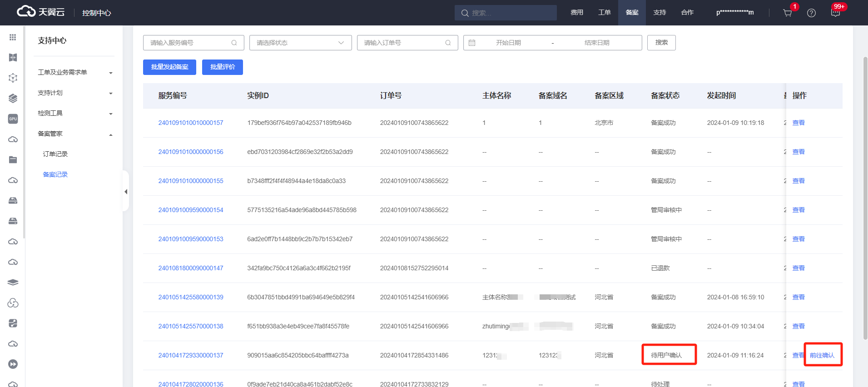Open service number 2401081800090000147
Screen dimensions: 868x387
tap(191, 268)
